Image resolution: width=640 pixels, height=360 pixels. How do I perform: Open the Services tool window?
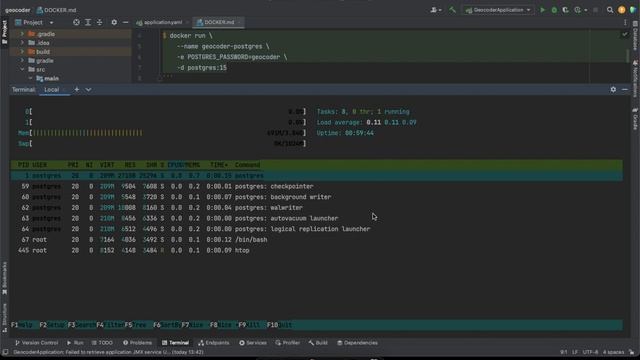[253, 342]
